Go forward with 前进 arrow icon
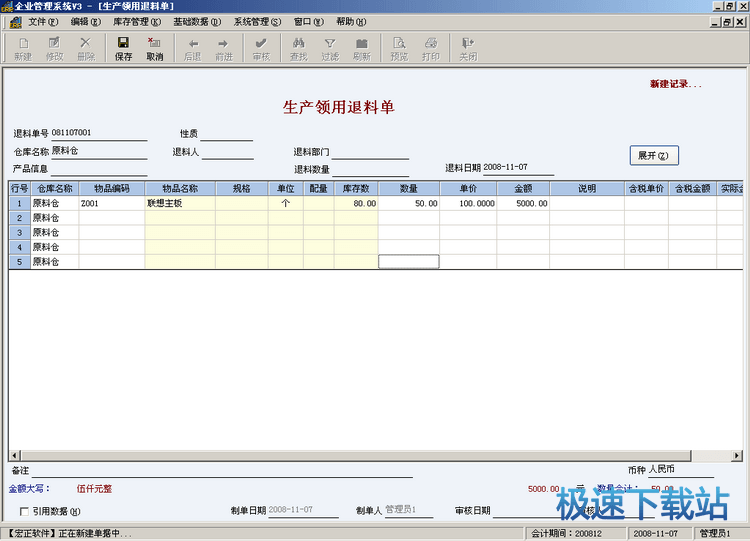The width and height of the screenshot is (750, 541). coord(224,48)
